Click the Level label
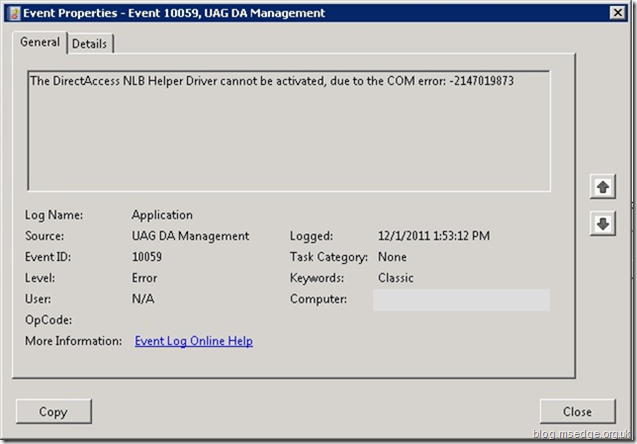 [x=40, y=278]
